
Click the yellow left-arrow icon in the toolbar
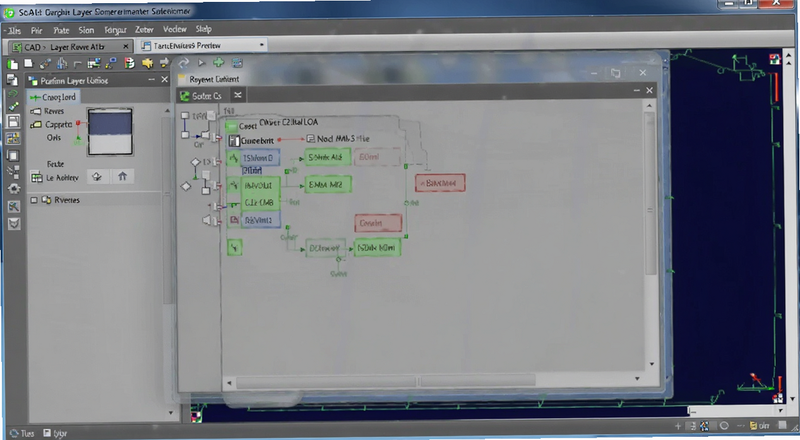pos(147,63)
